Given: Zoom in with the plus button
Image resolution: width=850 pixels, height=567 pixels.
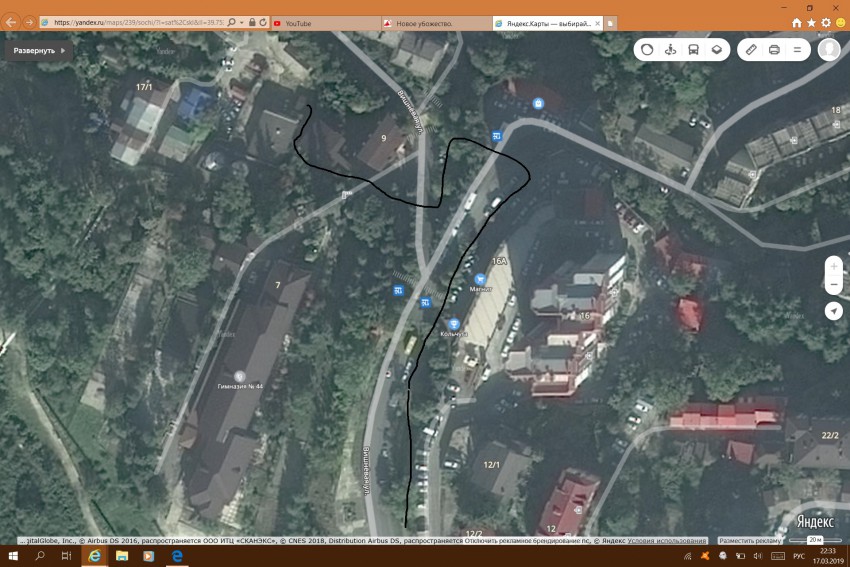Looking at the screenshot, I should (x=833, y=267).
